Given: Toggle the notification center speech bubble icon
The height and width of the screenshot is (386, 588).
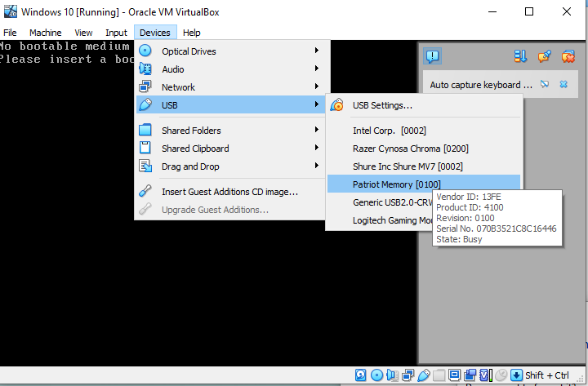Looking at the screenshot, I should (x=432, y=56).
